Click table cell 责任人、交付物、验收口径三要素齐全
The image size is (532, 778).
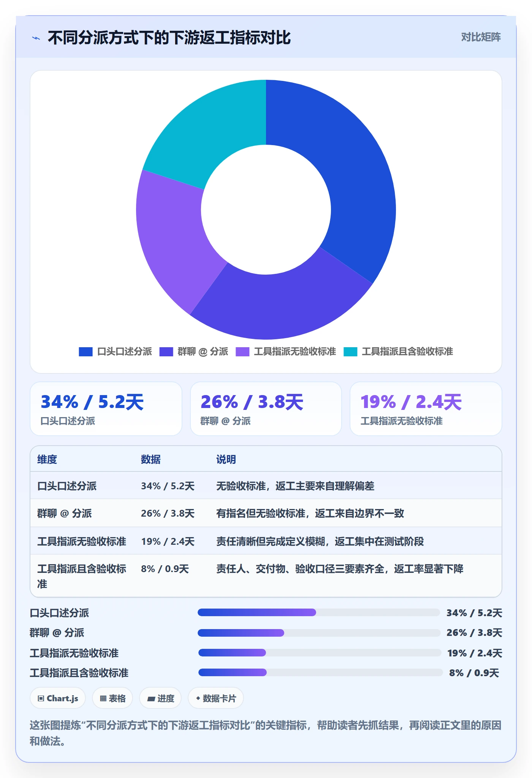coord(340,569)
